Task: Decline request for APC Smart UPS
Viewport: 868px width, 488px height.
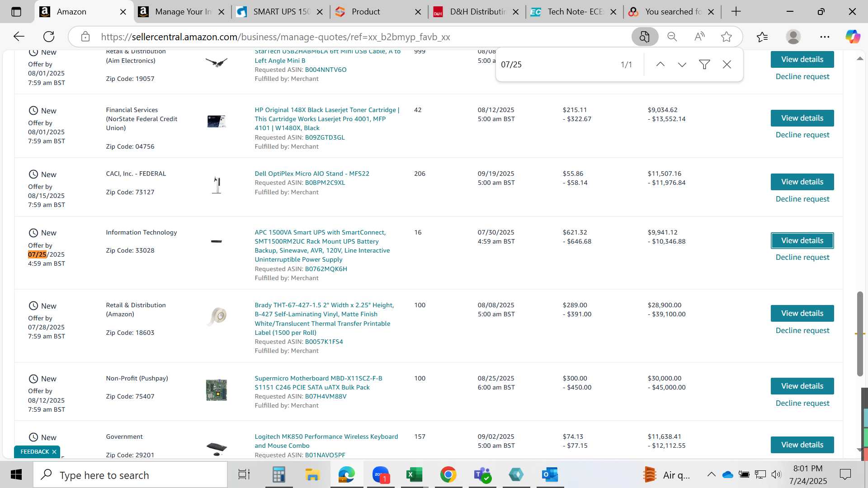Action: (x=802, y=257)
